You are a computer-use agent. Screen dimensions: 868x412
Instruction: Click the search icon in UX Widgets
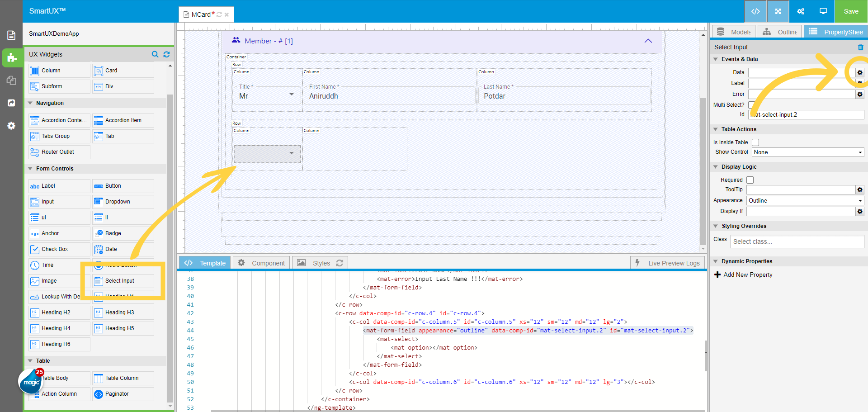[x=155, y=54]
